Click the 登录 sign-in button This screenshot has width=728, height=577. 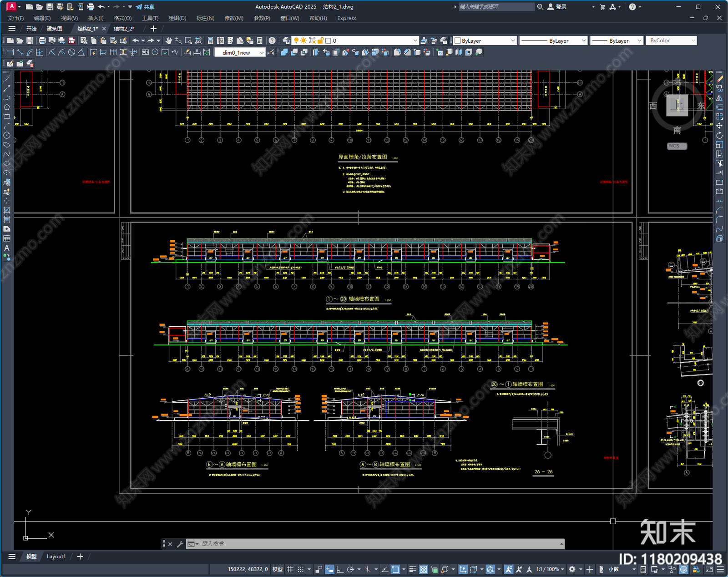coord(557,7)
